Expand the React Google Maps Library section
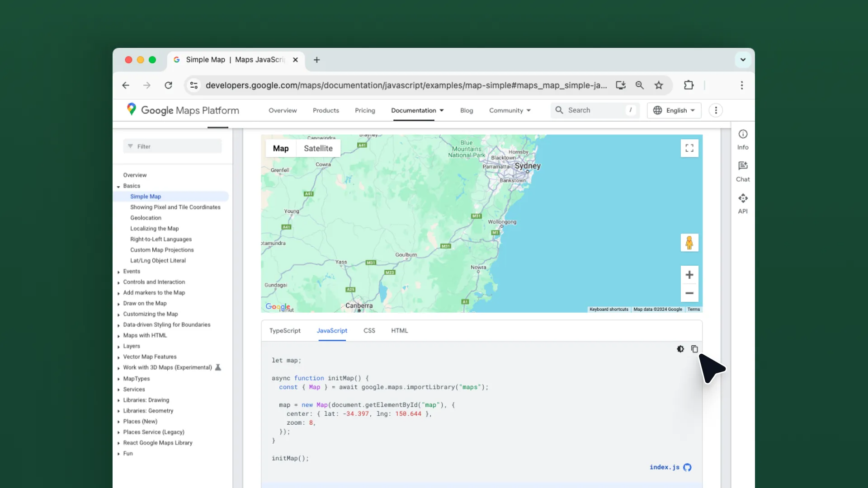The height and width of the screenshot is (488, 868). (x=118, y=443)
